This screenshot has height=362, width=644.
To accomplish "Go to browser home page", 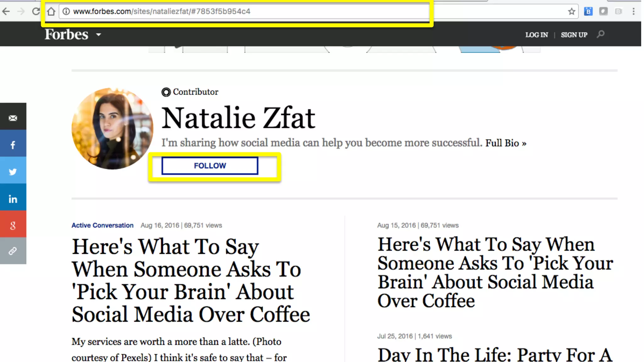I will coord(51,12).
